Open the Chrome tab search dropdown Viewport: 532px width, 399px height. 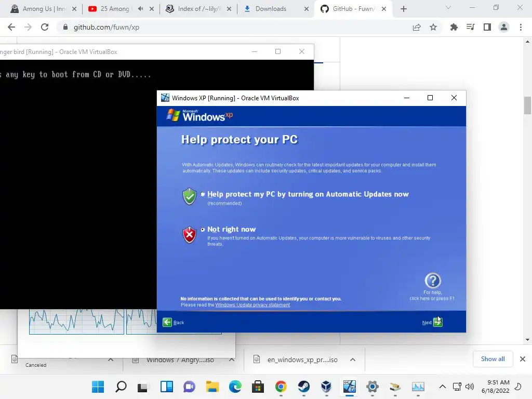pyautogui.click(x=448, y=7)
